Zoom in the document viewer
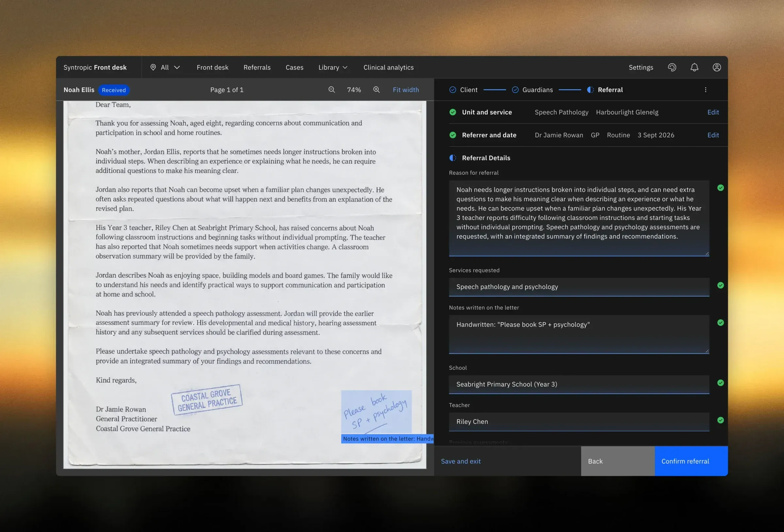Screen dimensions: 784x532 click(376, 90)
